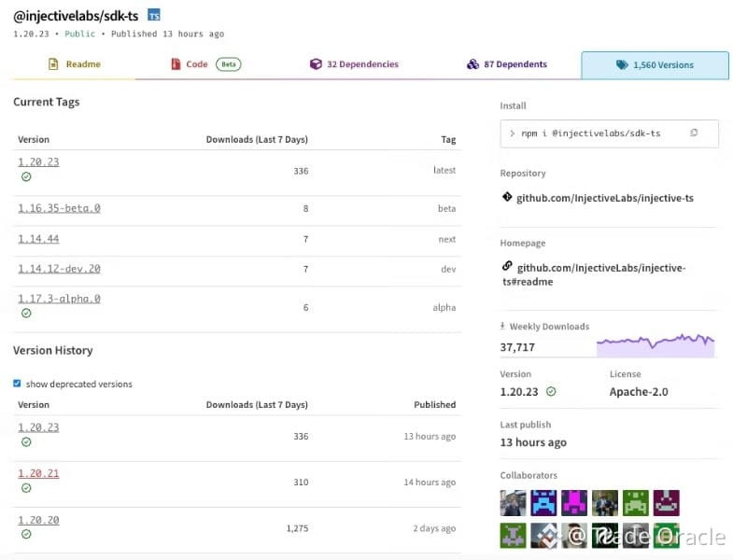Toggle show deprecated versions checkbox
The width and height of the screenshot is (733, 560).
point(18,384)
